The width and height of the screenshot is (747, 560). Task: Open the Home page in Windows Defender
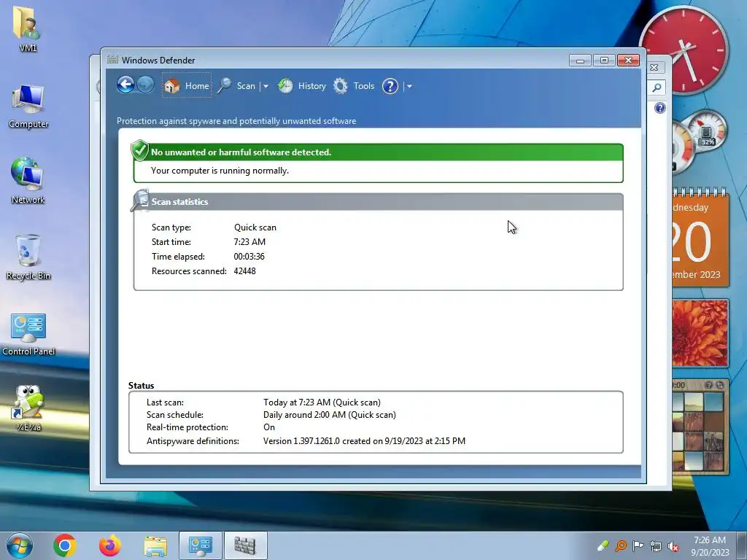click(187, 86)
